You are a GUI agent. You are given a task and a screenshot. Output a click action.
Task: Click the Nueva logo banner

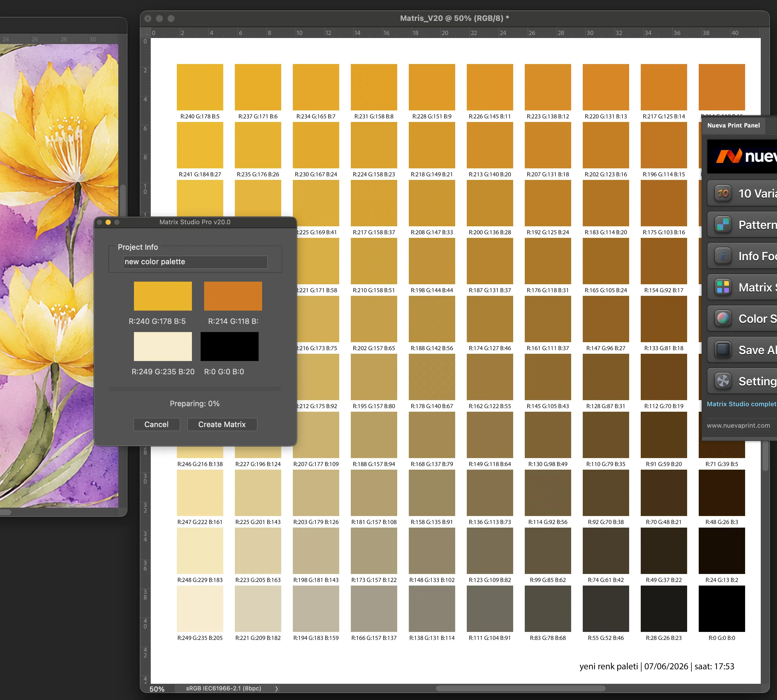click(742, 156)
